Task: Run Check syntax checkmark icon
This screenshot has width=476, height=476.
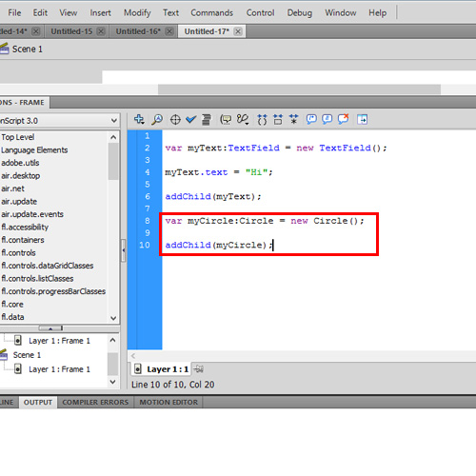Action: [x=190, y=120]
